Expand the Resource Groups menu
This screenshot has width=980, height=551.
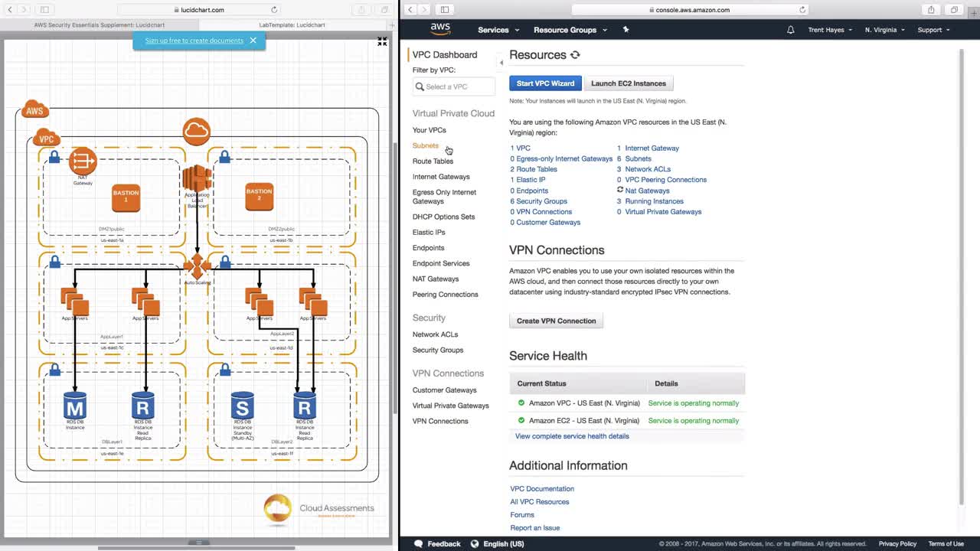point(570,30)
